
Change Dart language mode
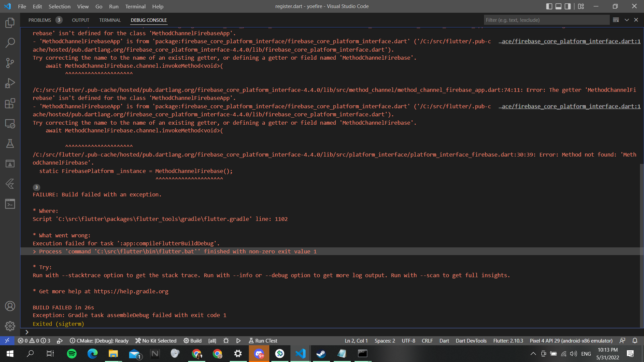coord(444,341)
